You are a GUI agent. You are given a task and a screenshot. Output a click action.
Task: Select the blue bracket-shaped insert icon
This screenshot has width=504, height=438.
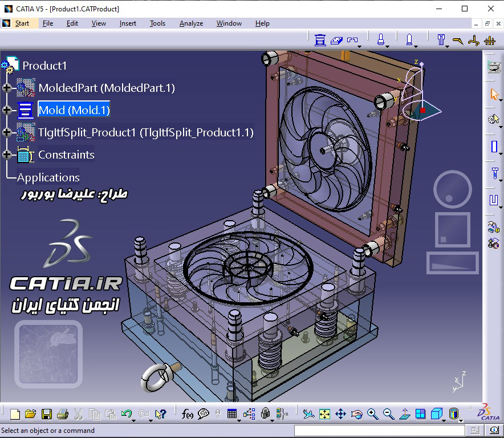click(352, 40)
